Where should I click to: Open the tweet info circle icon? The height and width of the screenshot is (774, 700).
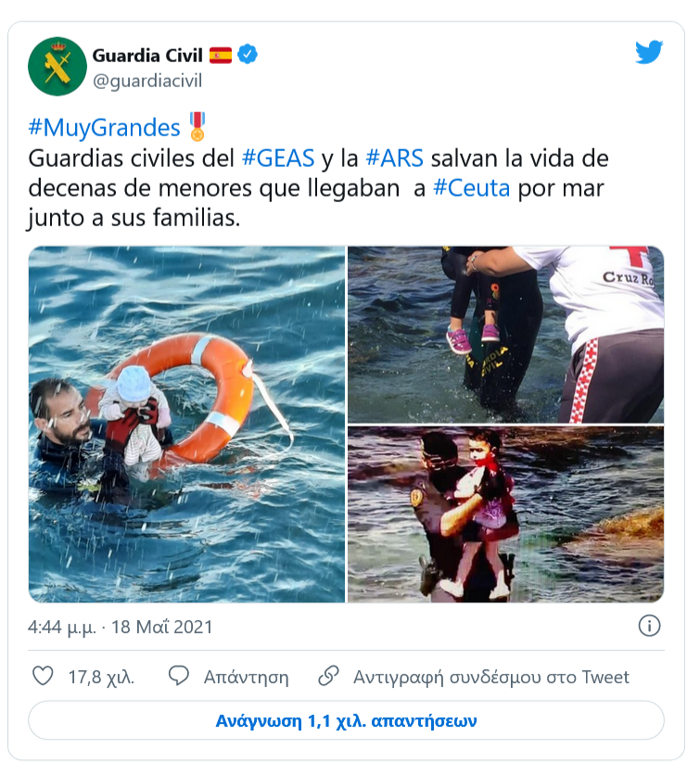click(x=649, y=626)
